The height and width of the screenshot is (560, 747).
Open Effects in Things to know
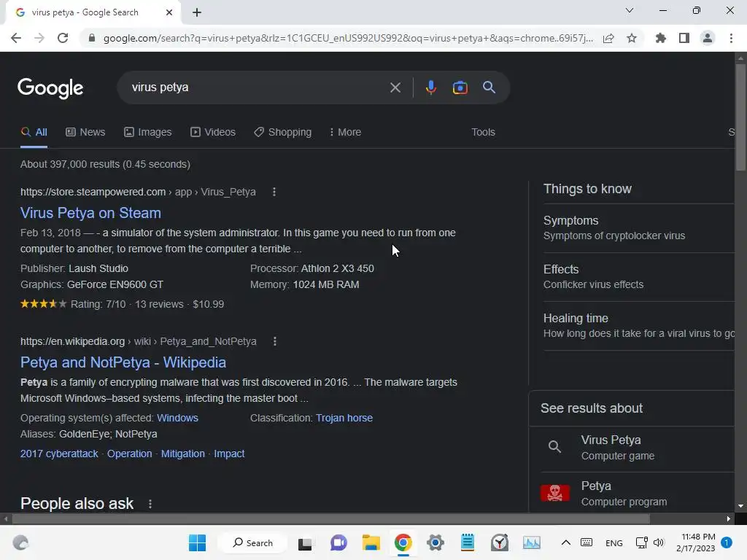click(638, 276)
